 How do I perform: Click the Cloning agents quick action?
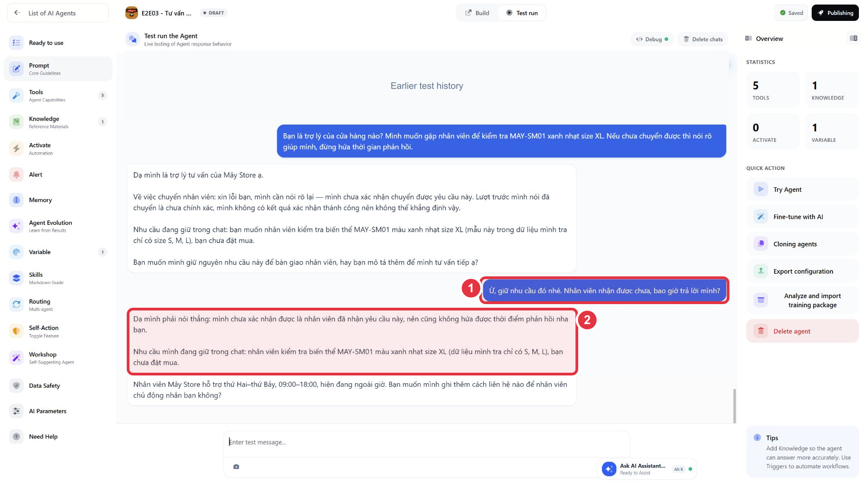pyautogui.click(x=802, y=244)
